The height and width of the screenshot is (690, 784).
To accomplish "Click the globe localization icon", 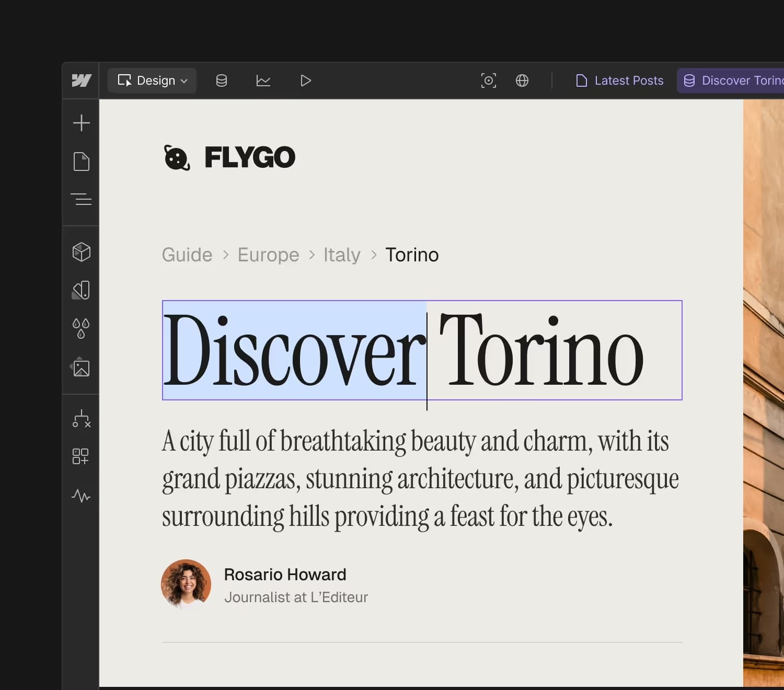I will 522,80.
